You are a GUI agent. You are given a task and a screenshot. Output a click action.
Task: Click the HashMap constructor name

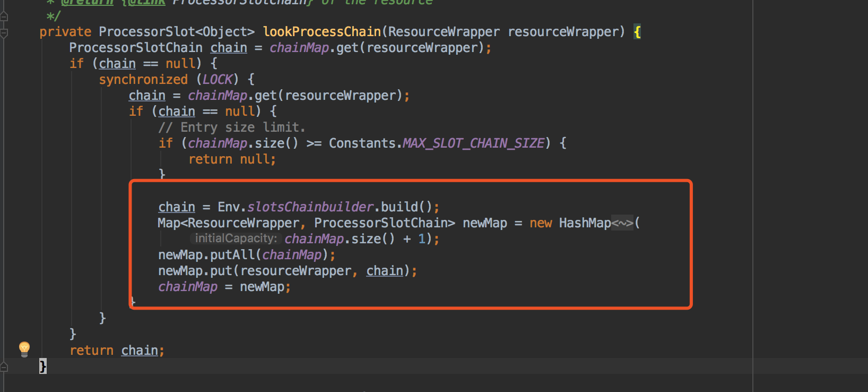point(585,223)
